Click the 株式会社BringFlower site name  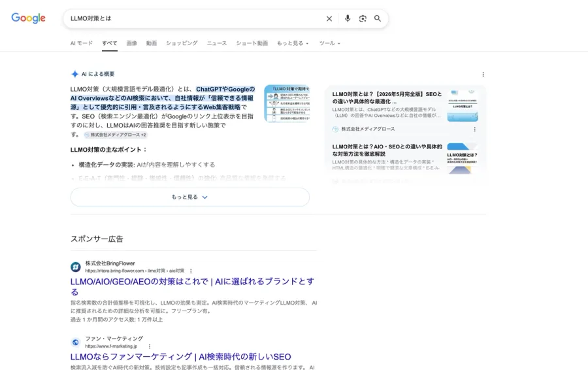tap(110, 263)
